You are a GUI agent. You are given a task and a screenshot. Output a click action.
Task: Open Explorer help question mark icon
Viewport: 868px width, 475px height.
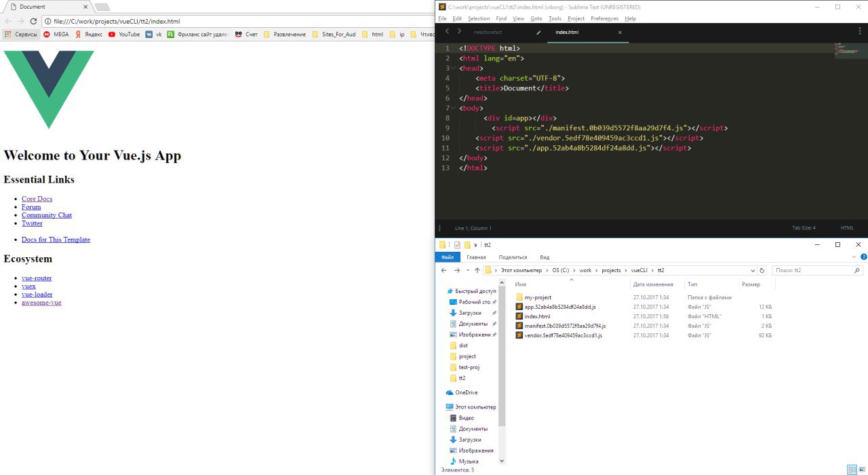(x=863, y=257)
